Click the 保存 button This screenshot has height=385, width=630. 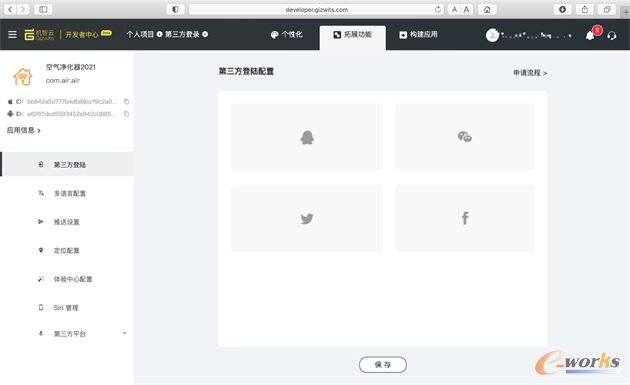(383, 365)
